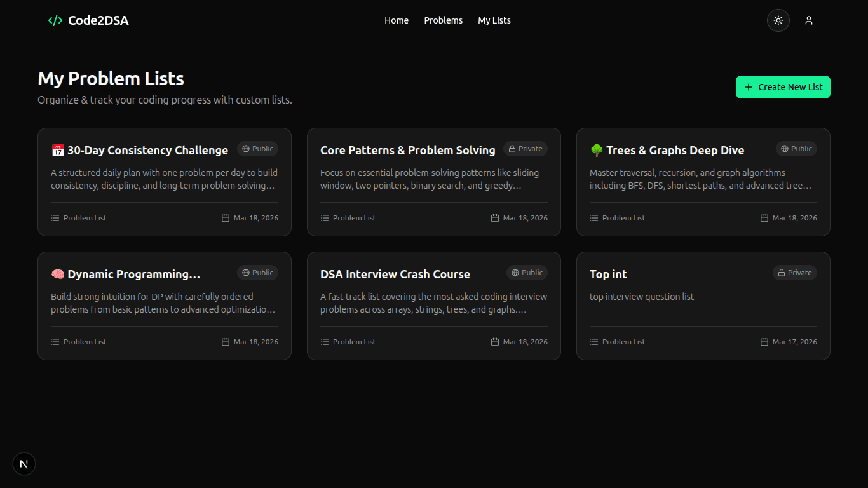Screen dimensions: 868x488
Task: Click the 'Organize & track your coding progress' subtitle
Action: pos(165,100)
